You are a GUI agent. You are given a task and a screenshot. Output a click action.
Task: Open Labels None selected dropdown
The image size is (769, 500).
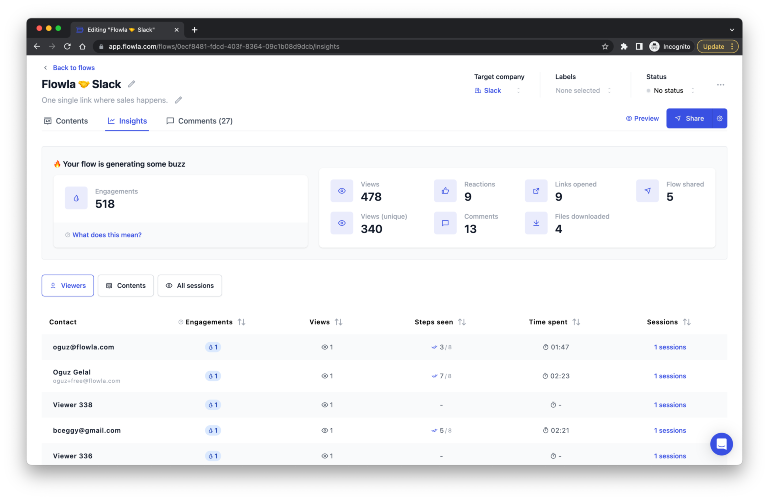click(x=583, y=91)
